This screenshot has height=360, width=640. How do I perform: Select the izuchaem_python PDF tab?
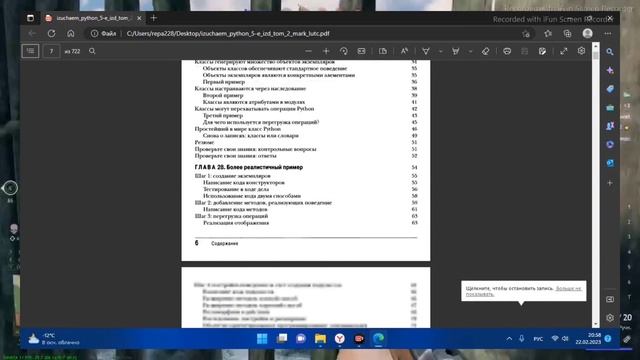93,18
